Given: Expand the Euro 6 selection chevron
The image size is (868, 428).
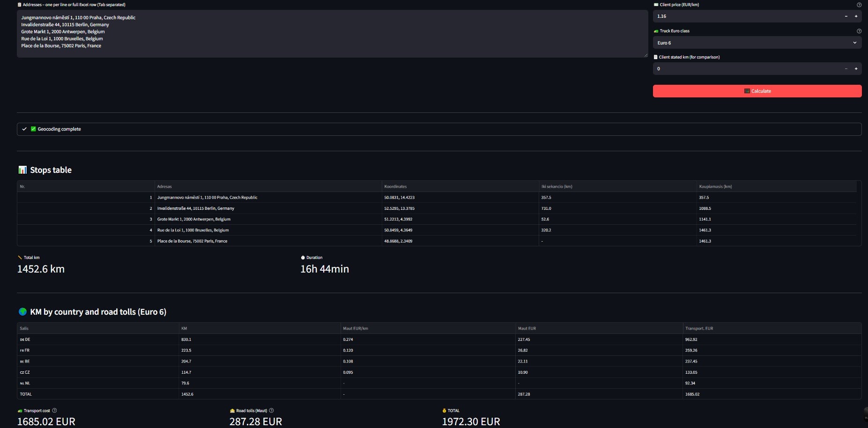Looking at the screenshot, I should [854, 43].
